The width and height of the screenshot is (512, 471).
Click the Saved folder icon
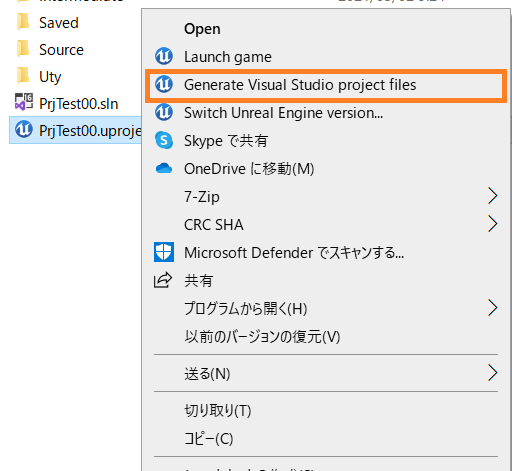23,22
